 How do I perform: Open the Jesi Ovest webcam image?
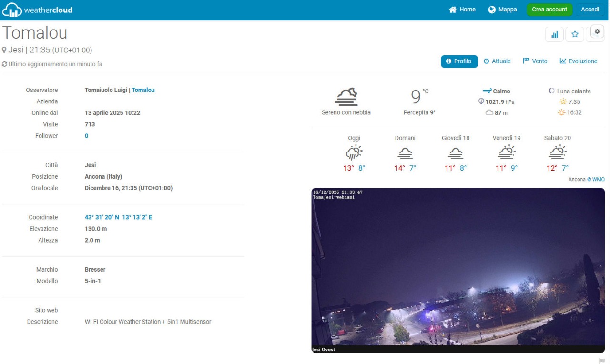point(458,270)
